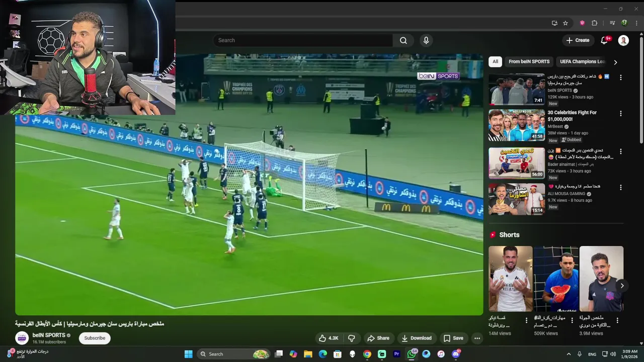
Task: Open Microsoft Edge from taskbar
Action: [323, 354]
